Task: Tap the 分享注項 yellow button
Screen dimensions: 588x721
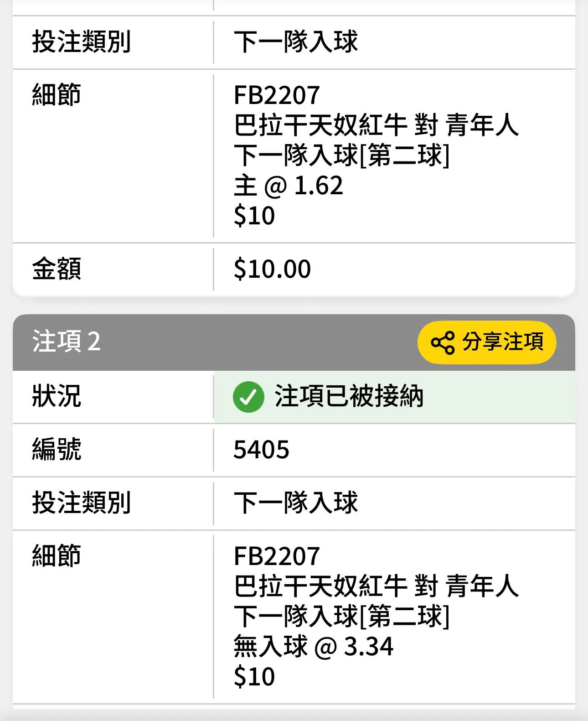Action: tap(487, 342)
